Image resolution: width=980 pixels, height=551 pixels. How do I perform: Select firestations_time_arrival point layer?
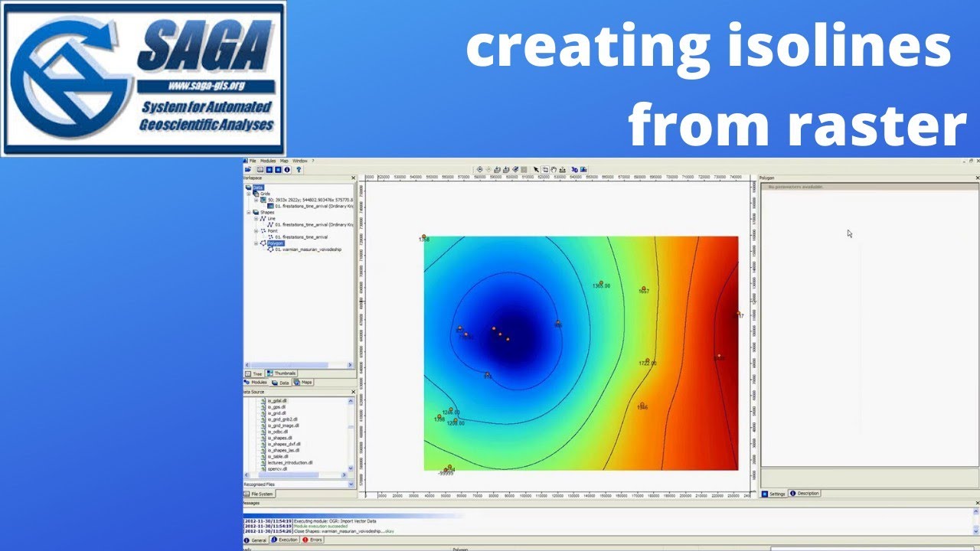(x=302, y=237)
